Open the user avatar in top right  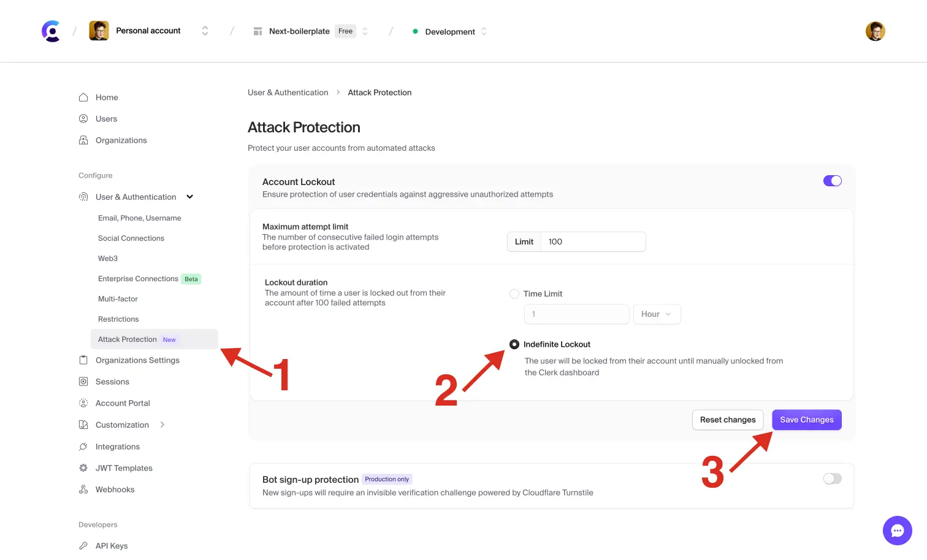[875, 31]
